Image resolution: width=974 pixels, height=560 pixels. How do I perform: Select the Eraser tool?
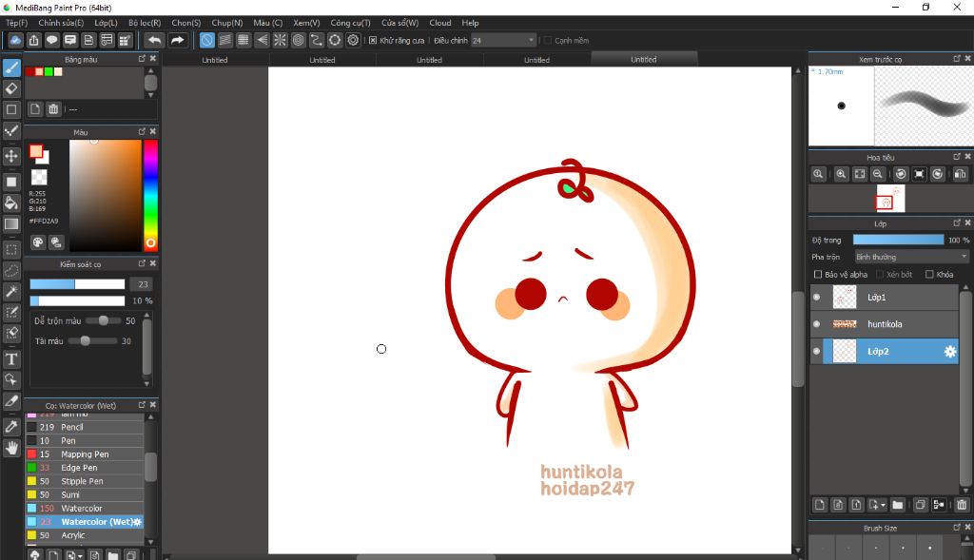(11, 88)
